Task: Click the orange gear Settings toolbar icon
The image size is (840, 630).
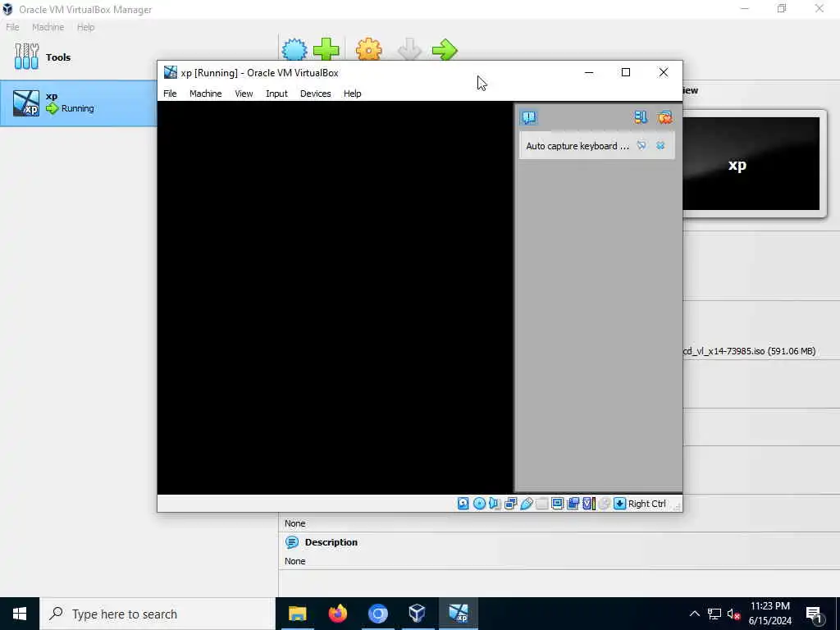Action: (x=369, y=50)
